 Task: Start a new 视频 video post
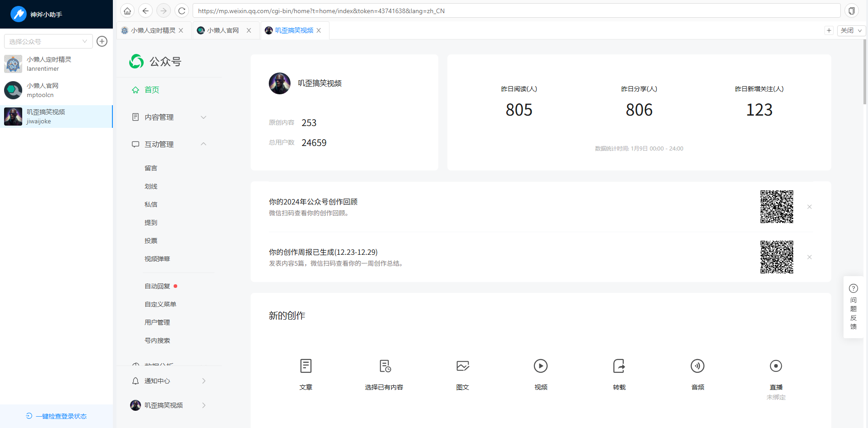point(540,366)
